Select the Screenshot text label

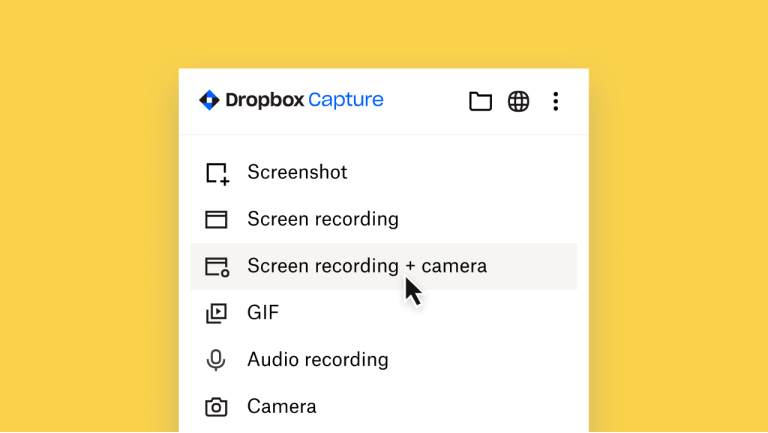(297, 172)
